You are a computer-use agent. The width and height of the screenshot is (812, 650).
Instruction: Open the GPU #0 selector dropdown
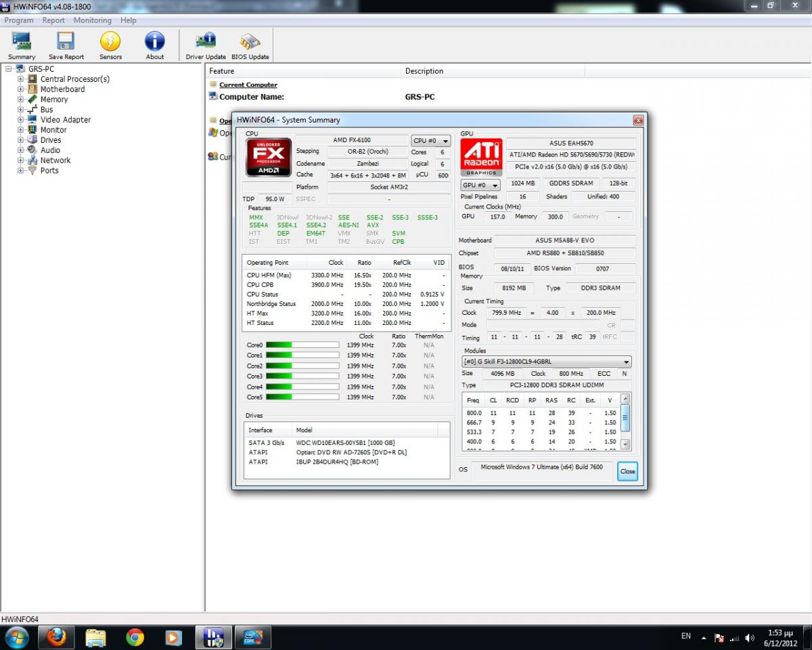tap(480, 185)
